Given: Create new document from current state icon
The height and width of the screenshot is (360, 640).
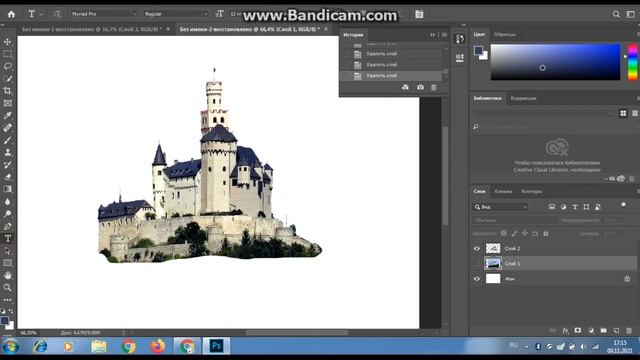Looking at the screenshot, I should click(x=405, y=87).
